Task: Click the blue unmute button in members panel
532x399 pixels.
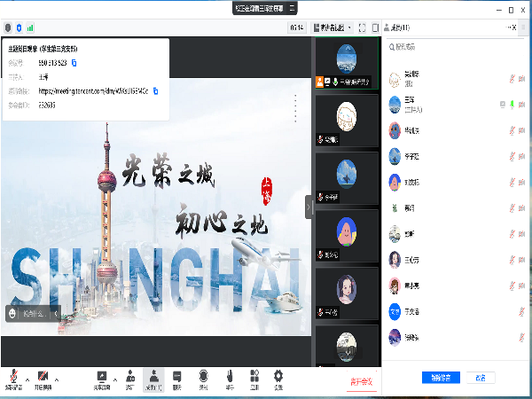Action: 441,378
